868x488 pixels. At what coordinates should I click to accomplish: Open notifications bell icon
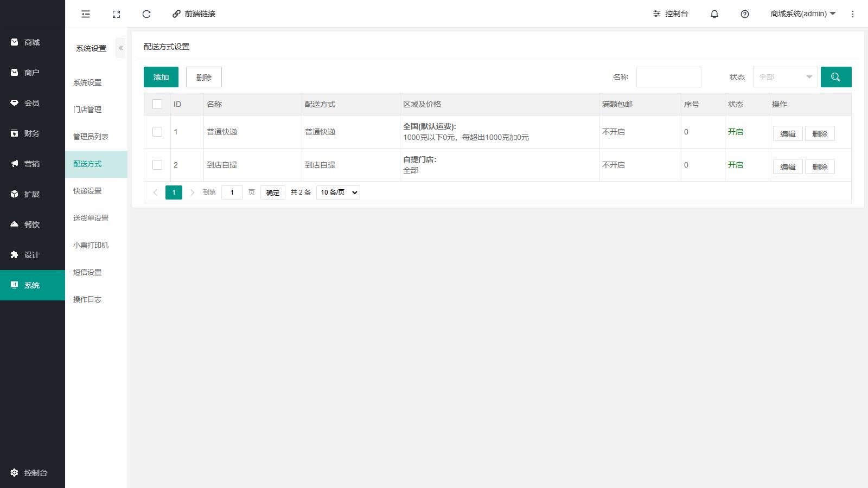(714, 14)
